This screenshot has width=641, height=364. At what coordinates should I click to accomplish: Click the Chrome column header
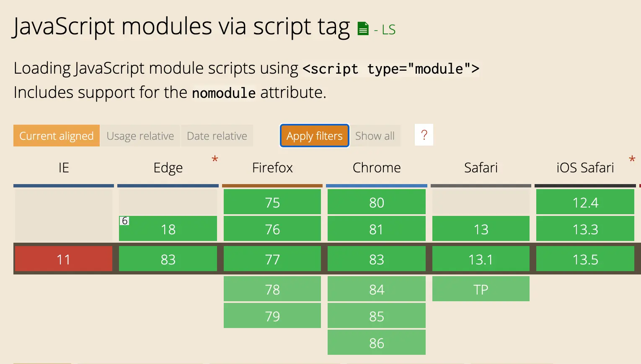[377, 168]
